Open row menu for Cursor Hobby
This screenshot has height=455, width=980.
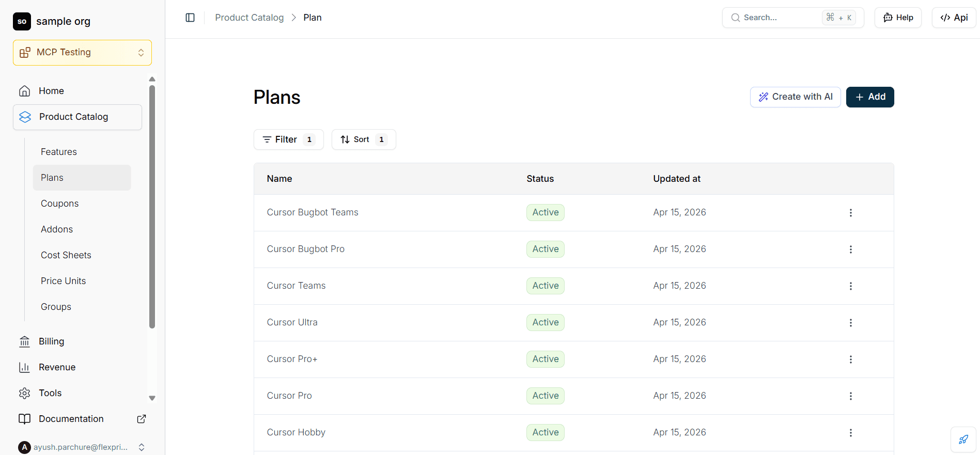(851, 433)
